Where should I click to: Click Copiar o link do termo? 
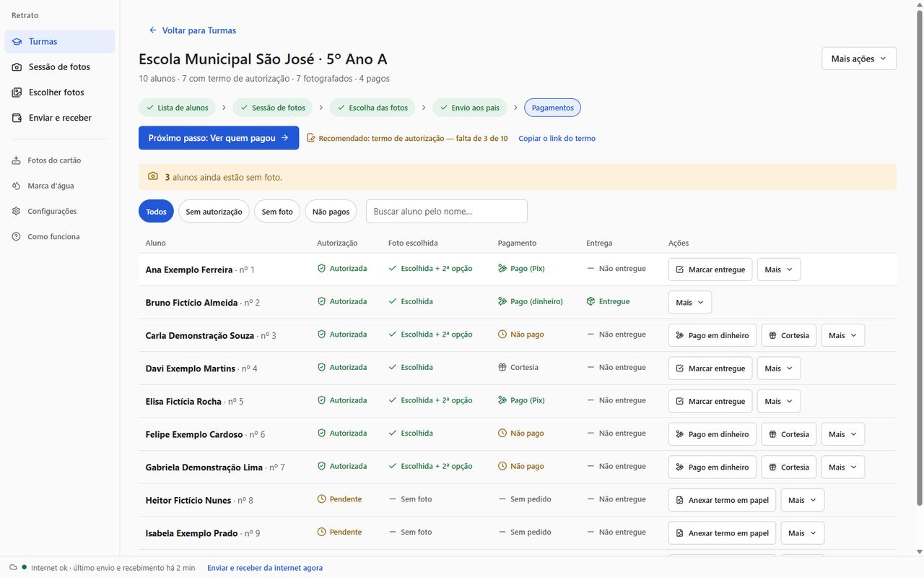pyautogui.click(x=557, y=138)
